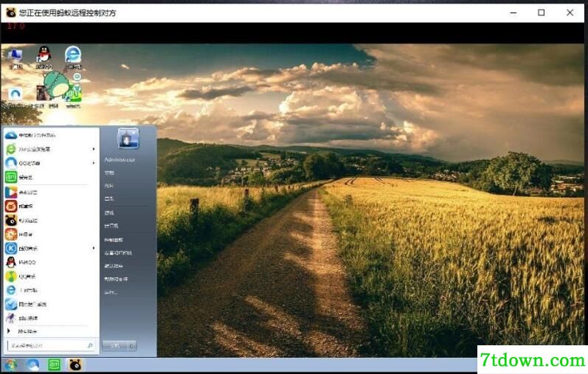Open the ant remote icon on remote taskbar
The image size is (588, 374).
75,365
